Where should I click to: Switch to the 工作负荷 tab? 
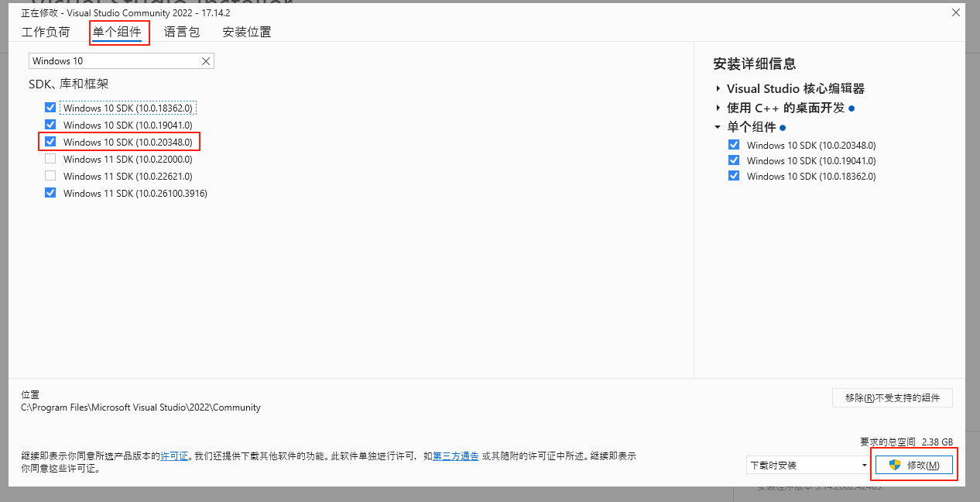click(x=46, y=32)
